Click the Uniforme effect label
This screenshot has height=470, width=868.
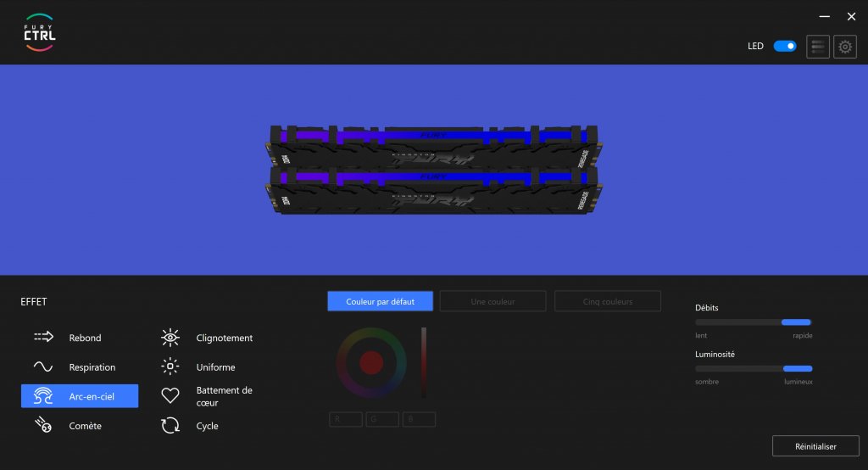215,366
